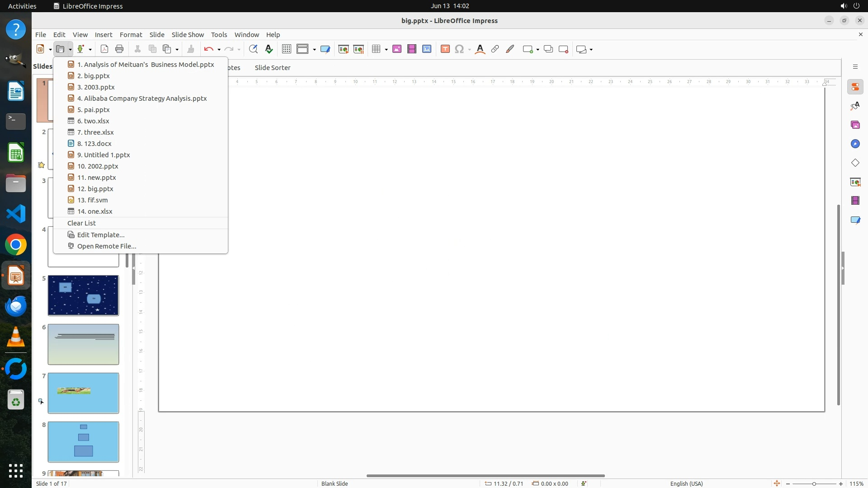Click Start from First Slide icon
Image resolution: width=868 pixels, height=488 pixels.
coord(344,49)
